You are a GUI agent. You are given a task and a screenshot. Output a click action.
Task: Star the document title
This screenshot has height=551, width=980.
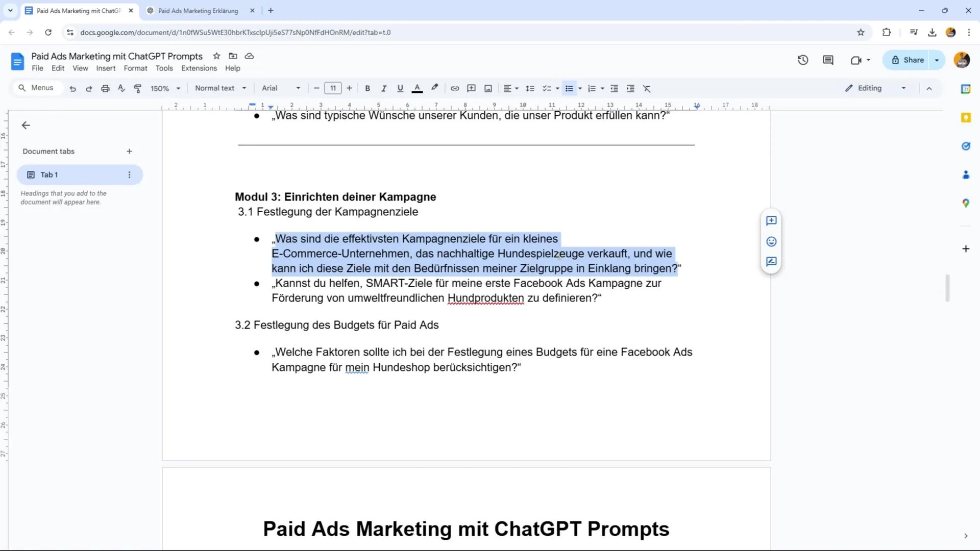(216, 56)
